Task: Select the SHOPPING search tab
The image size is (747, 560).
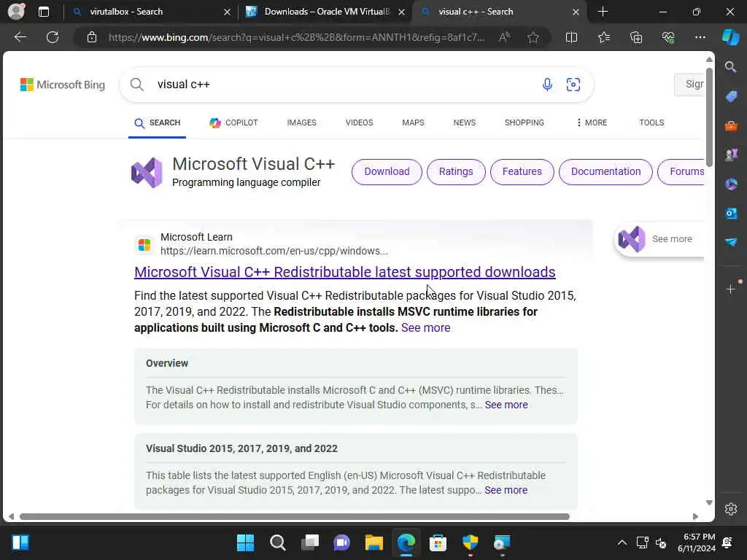Action: click(524, 122)
